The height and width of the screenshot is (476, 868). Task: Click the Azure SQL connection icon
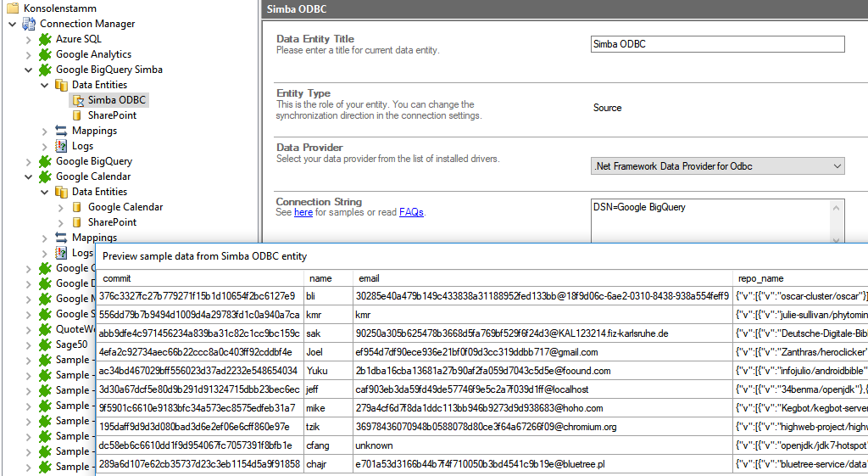45,39
